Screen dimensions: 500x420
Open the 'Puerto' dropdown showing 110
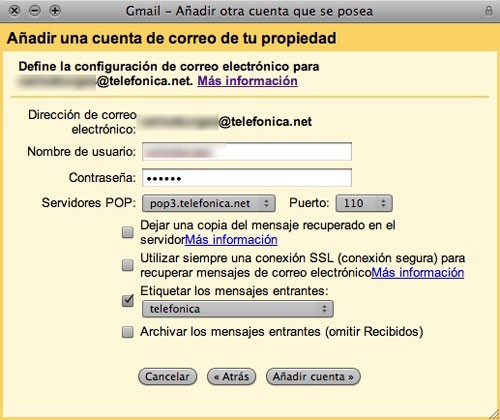[x=364, y=203]
